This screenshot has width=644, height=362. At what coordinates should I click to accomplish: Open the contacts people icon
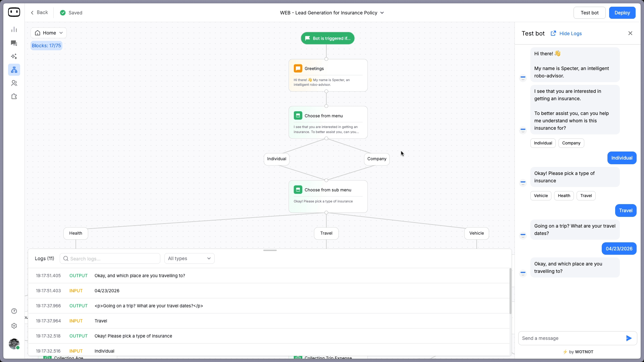click(x=14, y=83)
